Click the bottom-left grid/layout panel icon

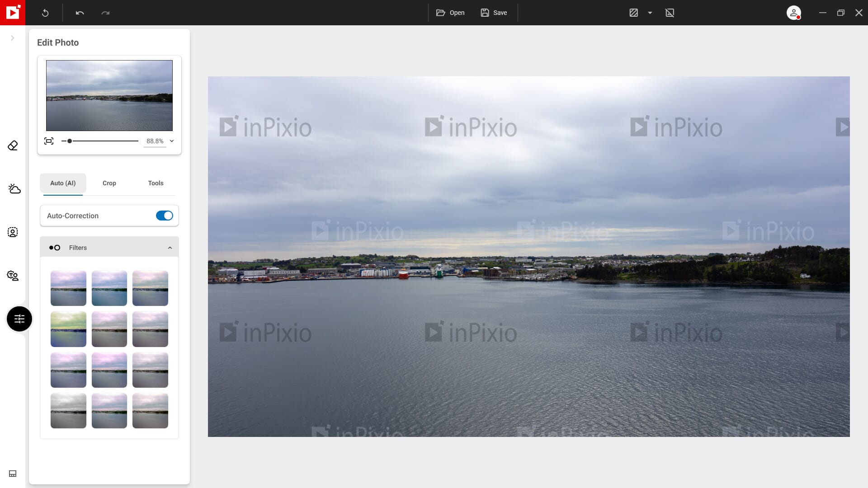(13, 474)
